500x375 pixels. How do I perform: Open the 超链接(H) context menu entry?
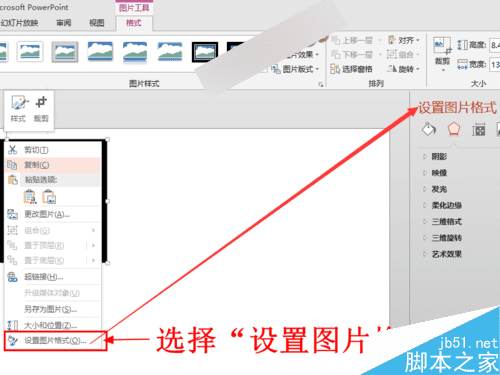tap(53, 277)
